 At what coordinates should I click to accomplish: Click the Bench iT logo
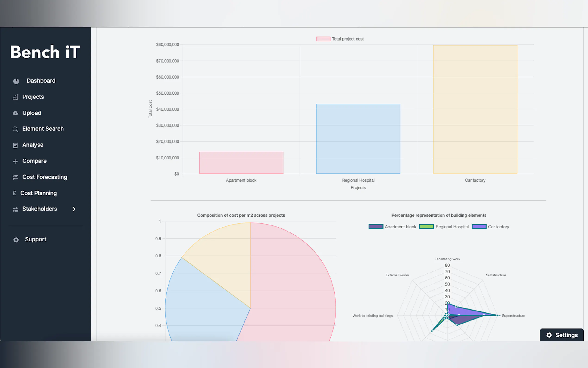tap(45, 52)
